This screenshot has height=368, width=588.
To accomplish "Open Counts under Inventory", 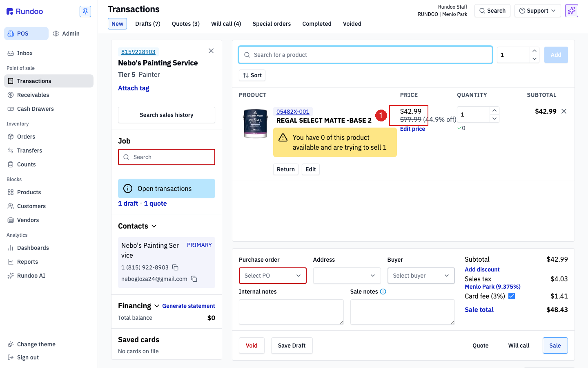I will tap(49, 164).
